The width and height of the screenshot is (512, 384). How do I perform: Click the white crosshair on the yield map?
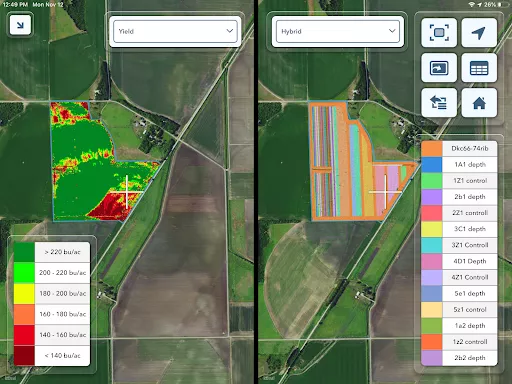[x=127, y=192]
